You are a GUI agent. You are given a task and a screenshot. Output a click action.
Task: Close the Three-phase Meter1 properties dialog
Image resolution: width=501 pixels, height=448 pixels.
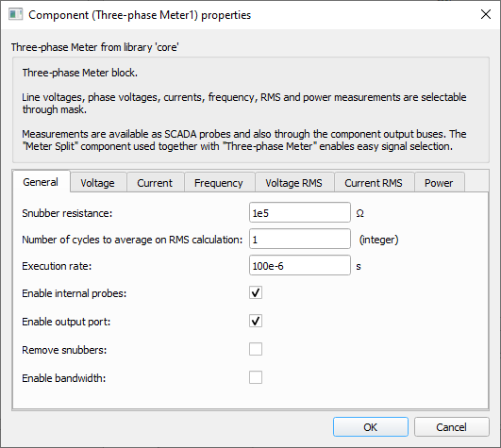(x=486, y=14)
